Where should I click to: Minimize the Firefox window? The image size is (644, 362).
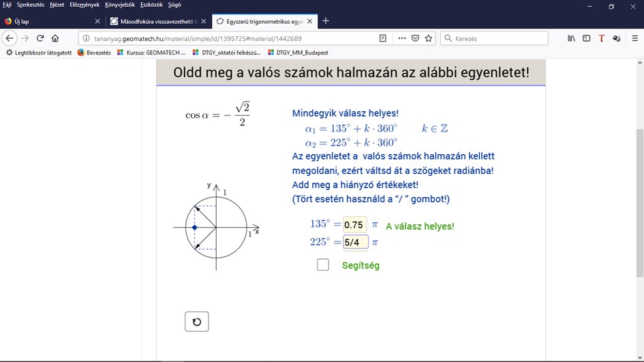pyautogui.click(x=589, y=7)
